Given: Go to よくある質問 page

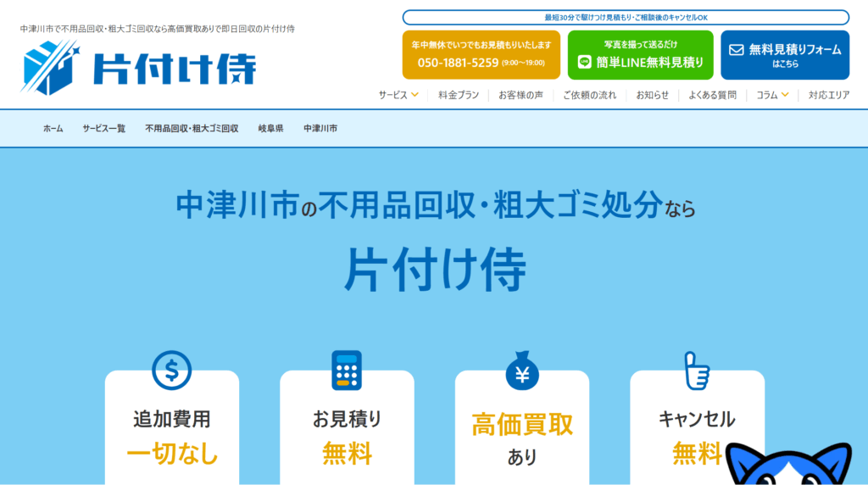Looking at the screenshot, I should point(712,95).
